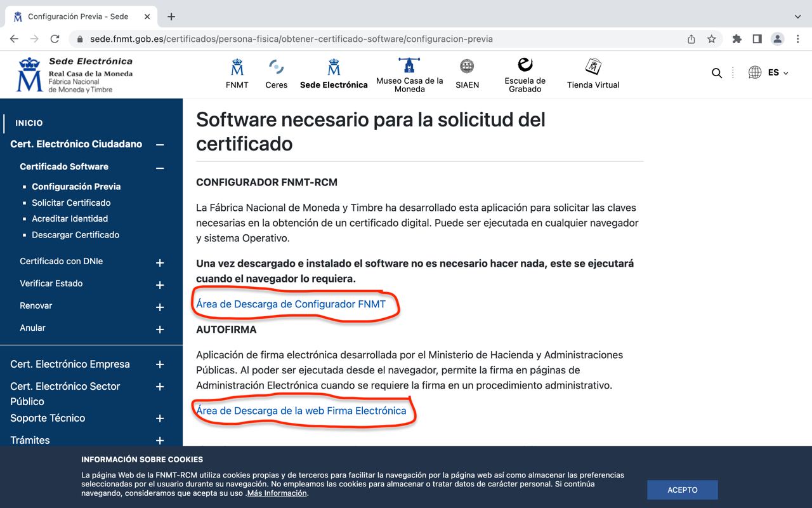The height and width of the screenshot is (508, 812).
Task: Click the Renovar sidebar label
Action: point(36,305)
